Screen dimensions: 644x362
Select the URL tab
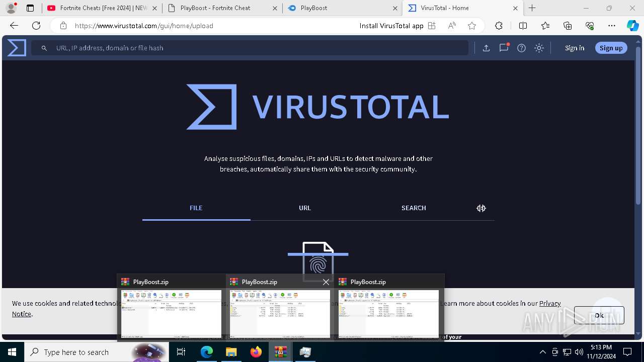point(305,208)
